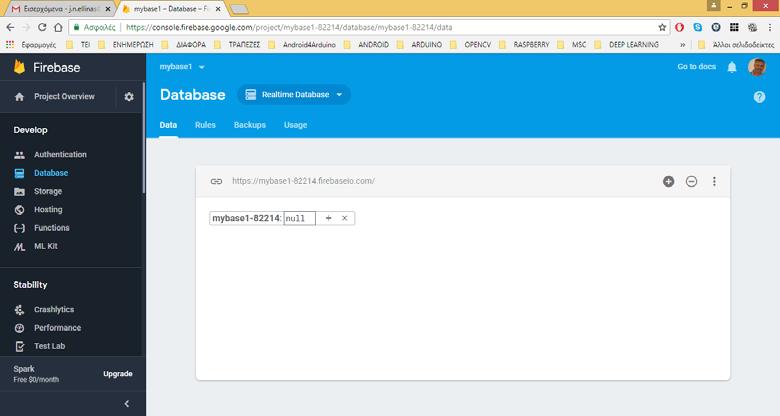
Task: Click the database URL text
Action: 303,181
